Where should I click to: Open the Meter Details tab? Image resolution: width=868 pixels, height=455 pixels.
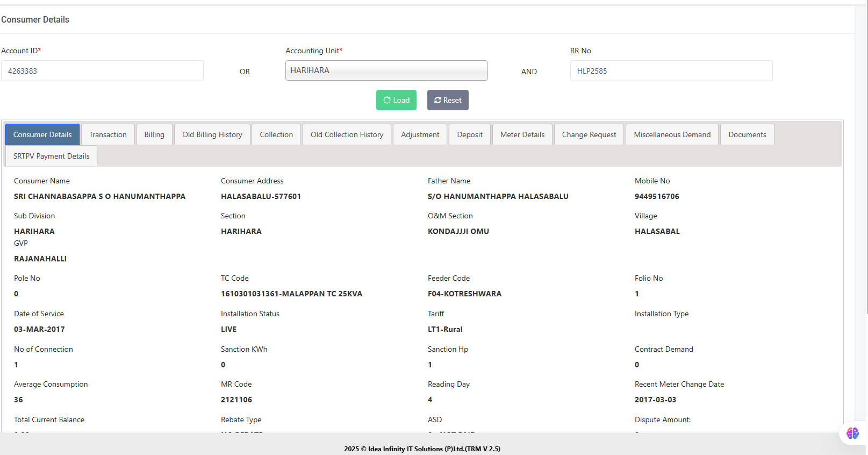tap(522, 134)
